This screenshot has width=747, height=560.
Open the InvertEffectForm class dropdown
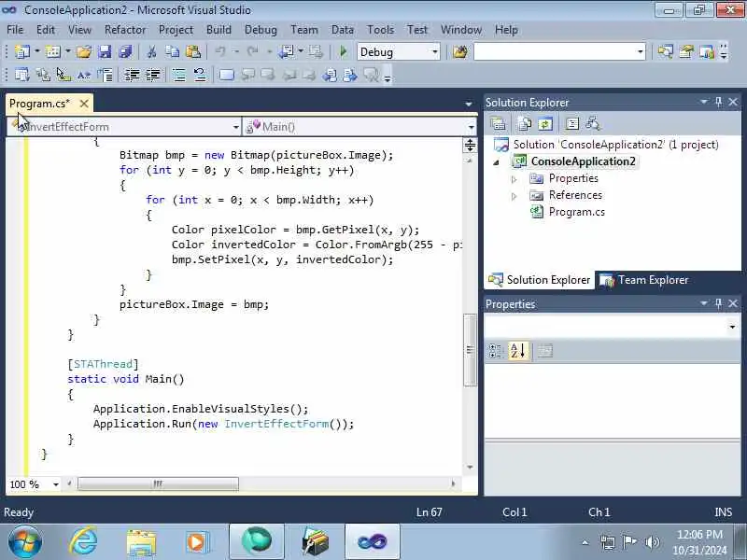coord(236,127)
